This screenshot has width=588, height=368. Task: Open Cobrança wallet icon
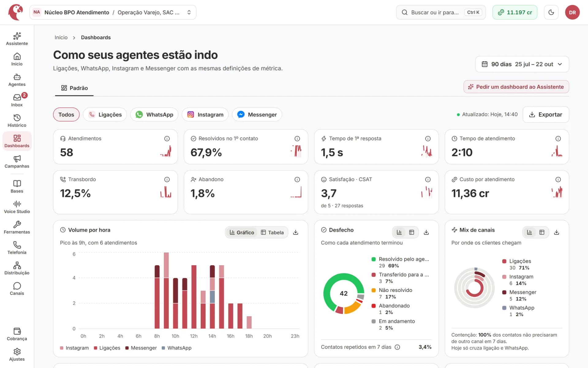click(17, 334)
